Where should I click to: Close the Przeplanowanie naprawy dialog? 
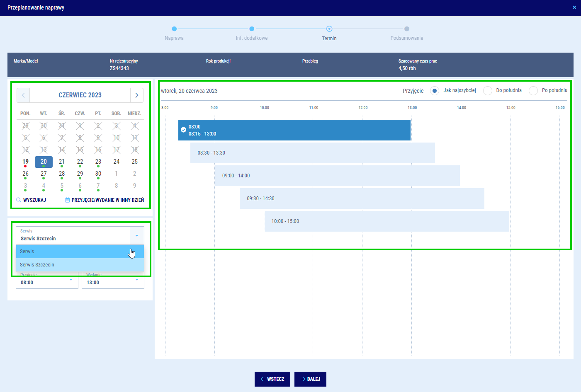pyautogui.click(x=574, y=7)
